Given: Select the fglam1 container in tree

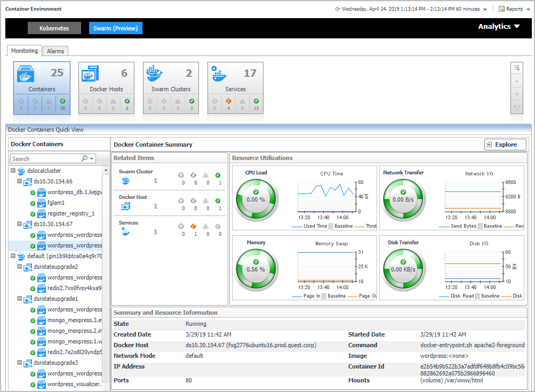Looking at the screenshot, I should pos(55,203).
